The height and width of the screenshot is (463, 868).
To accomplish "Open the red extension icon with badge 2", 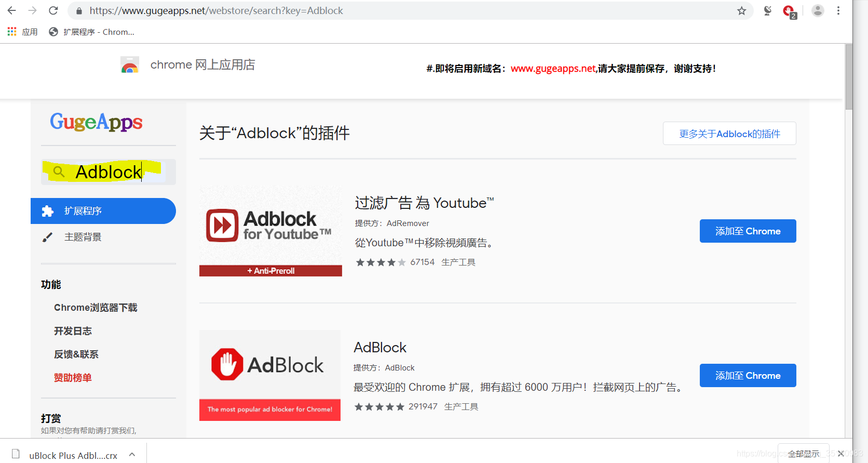I will (x=789, y=11).
